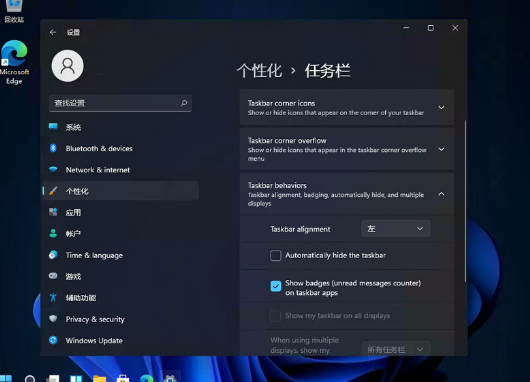Click the 应用 apps icon
The image size is (530, 382).
pos(53,212)
